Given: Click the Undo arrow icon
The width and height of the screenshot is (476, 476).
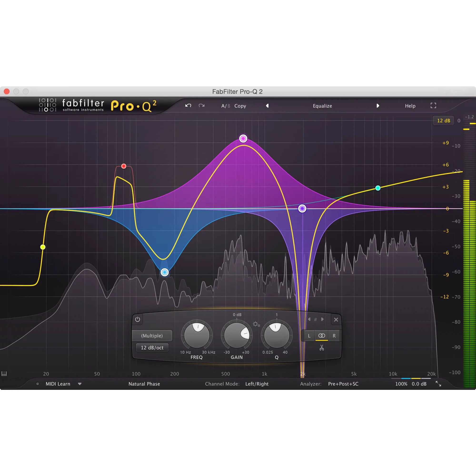Looking at the screenshot, I should click(x=188, y=106).
